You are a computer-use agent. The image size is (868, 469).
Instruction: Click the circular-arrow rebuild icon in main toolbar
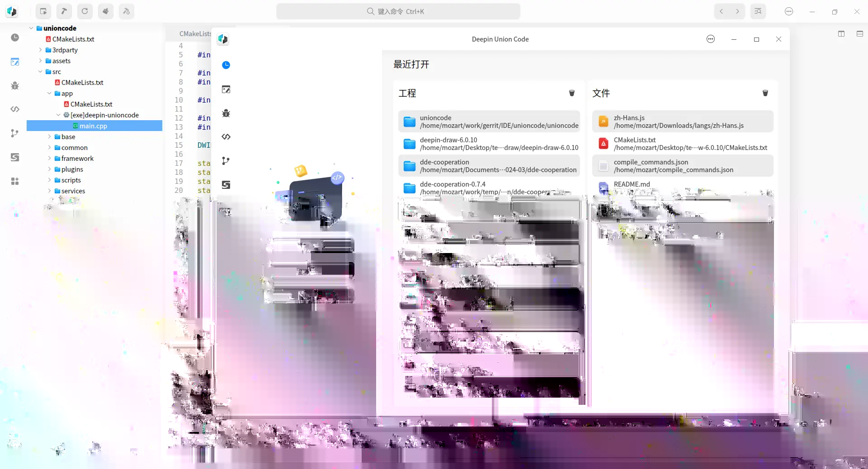(85, 11)
